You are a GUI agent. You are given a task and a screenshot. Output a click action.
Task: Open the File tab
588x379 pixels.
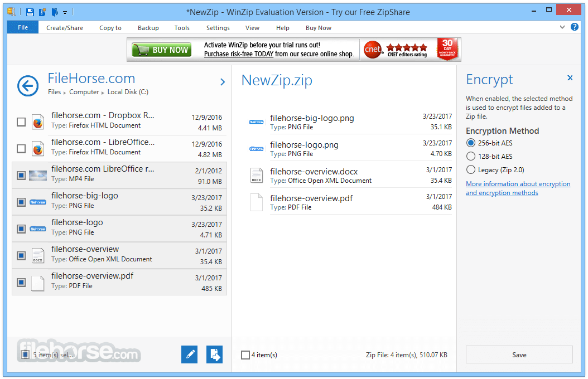[x=23, y=27]
